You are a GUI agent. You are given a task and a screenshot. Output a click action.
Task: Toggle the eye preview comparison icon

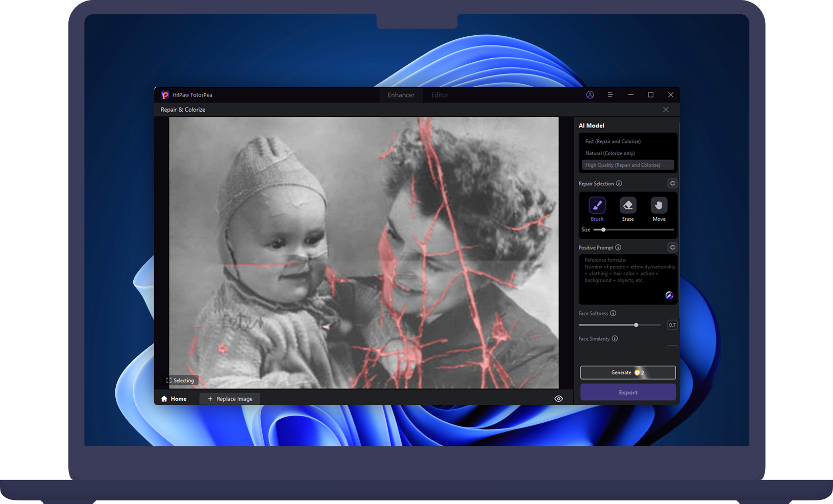[x=558, y=399]
